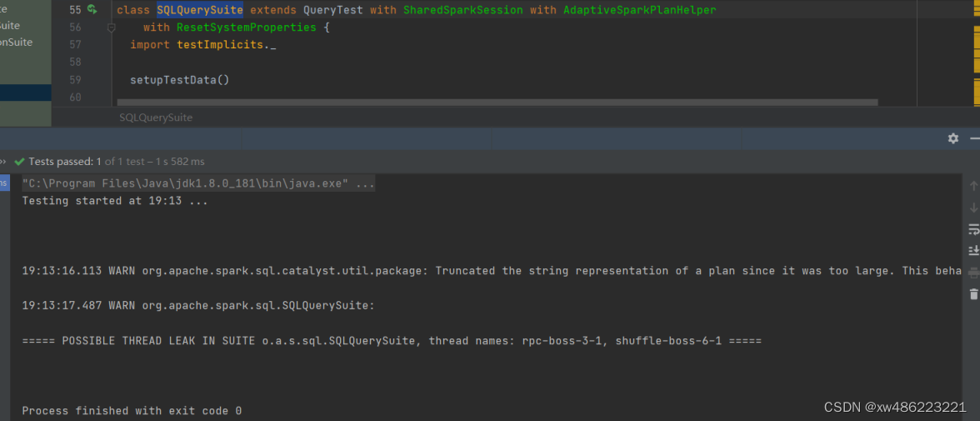Select the highlighted item in the project tree
The image size is (980, 421).
25,93
